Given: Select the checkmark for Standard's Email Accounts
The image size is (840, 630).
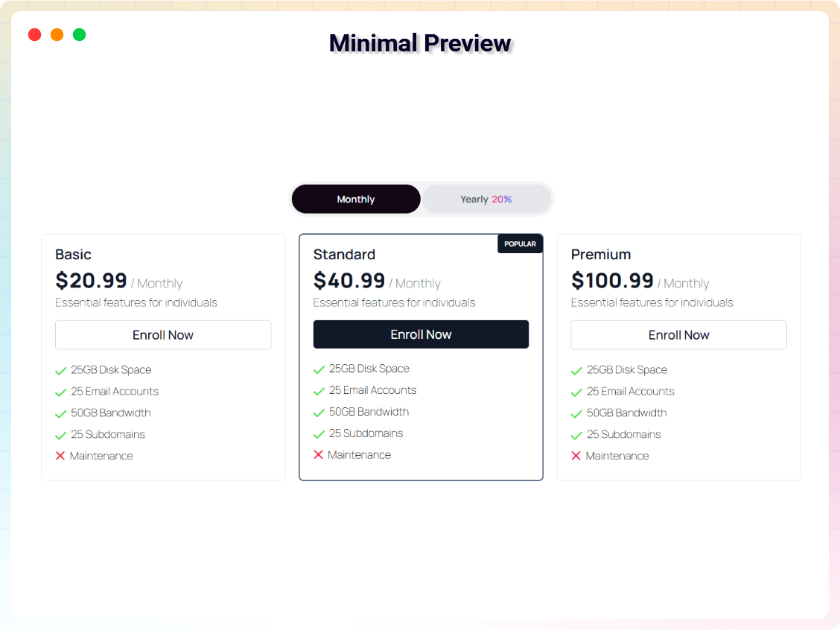Looking at the screenshot, I should [319, 390].
